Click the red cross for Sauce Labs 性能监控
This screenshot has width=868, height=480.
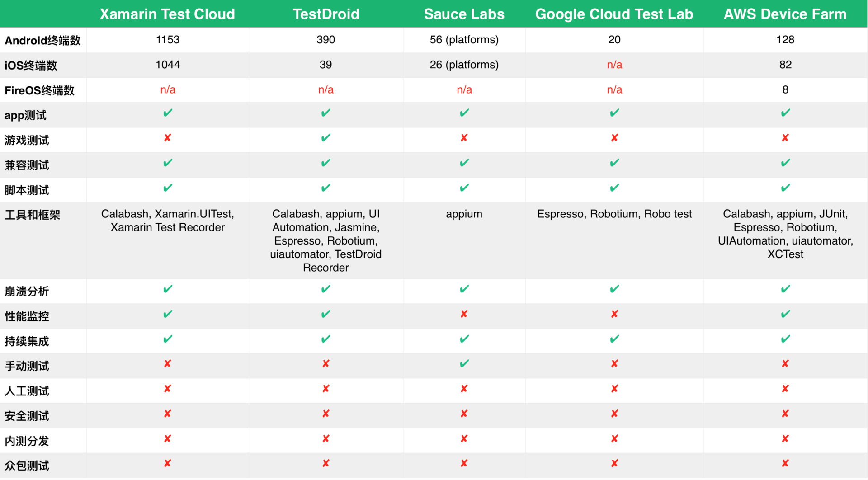tap(464, 314)
